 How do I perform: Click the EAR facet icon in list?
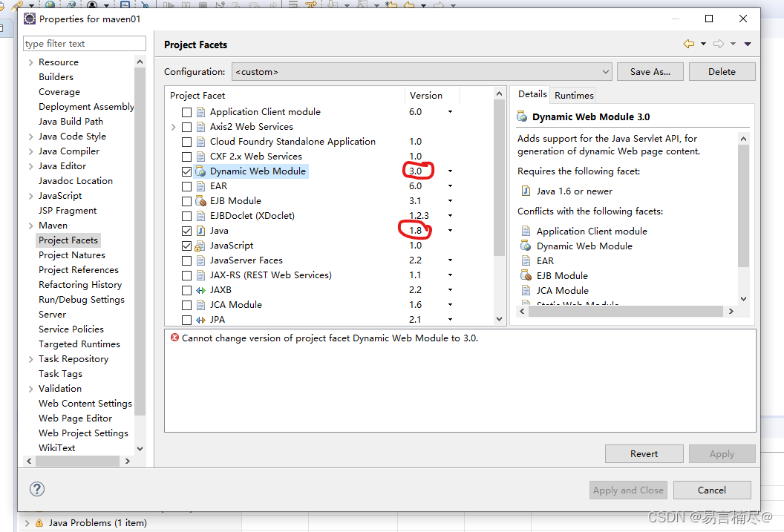click(200, 186)
